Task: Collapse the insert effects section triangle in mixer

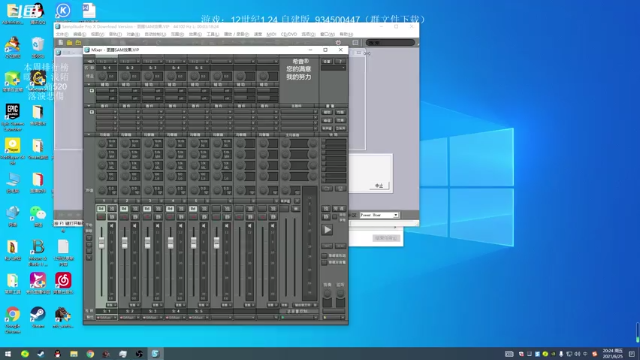Action: [89, 106]
